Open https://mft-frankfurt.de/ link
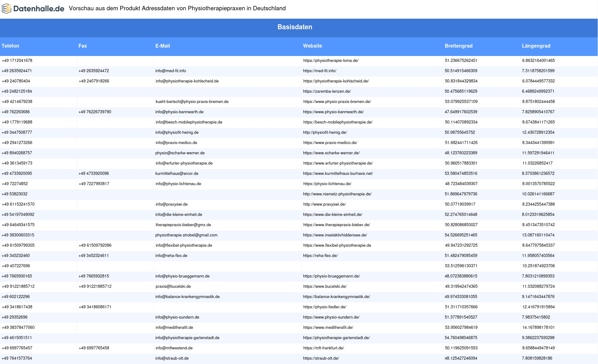Image resolution: width=598 pixels, height=364 pixels. 324,348
